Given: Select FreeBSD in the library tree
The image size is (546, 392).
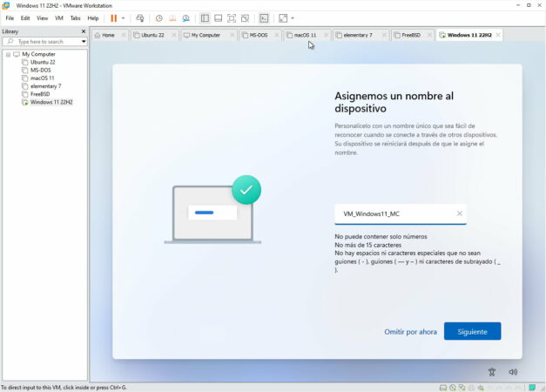Looking at the screenshot, I should 40,94.
